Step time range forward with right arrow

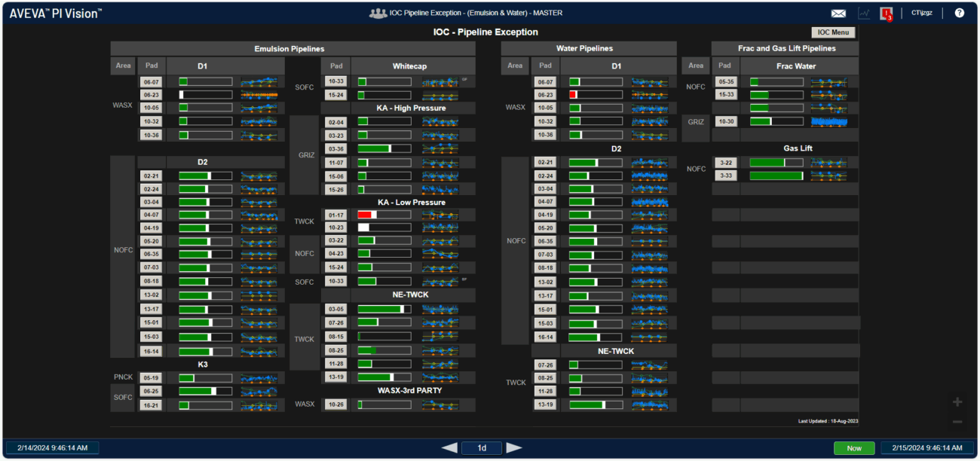[x=514, y=447]
